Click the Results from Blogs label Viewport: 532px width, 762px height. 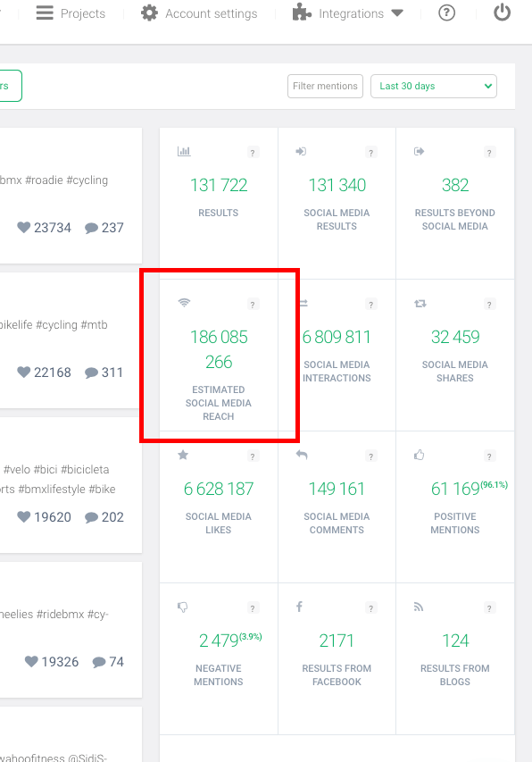pyautogui.click(x=455, y=675)
